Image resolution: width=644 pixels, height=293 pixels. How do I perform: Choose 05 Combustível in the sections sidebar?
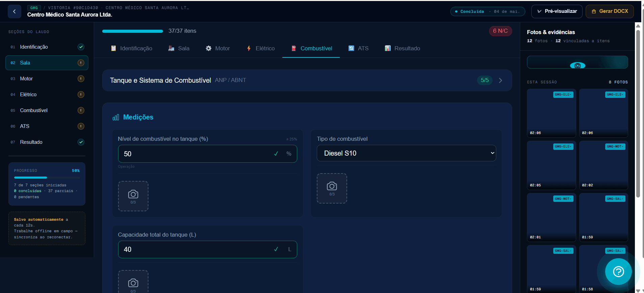click(x=47, y=110)
